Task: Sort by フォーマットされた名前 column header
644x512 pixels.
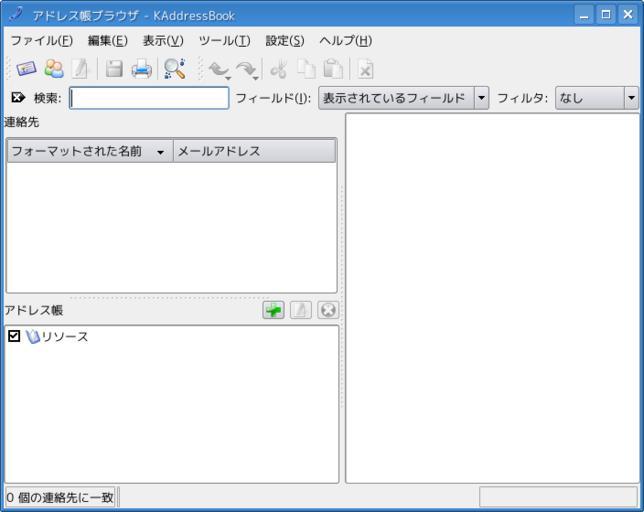Action: 88,151
